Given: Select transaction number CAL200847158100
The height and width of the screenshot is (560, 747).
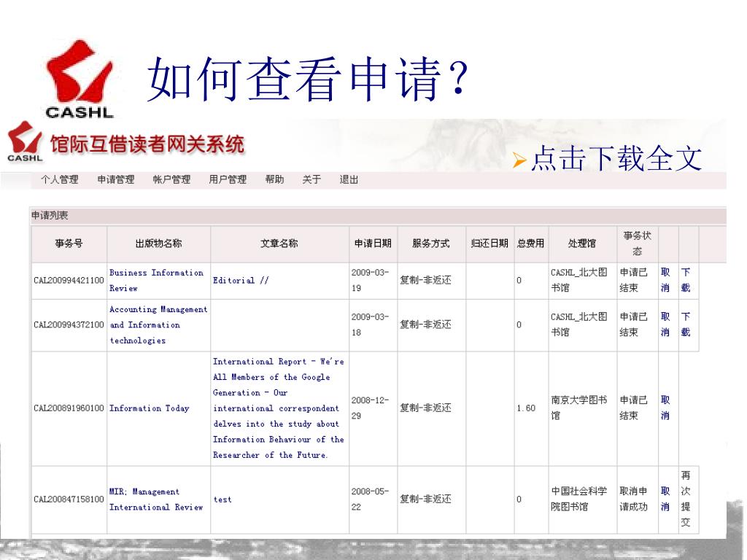Looking at the screenshot, I should 69,499.
